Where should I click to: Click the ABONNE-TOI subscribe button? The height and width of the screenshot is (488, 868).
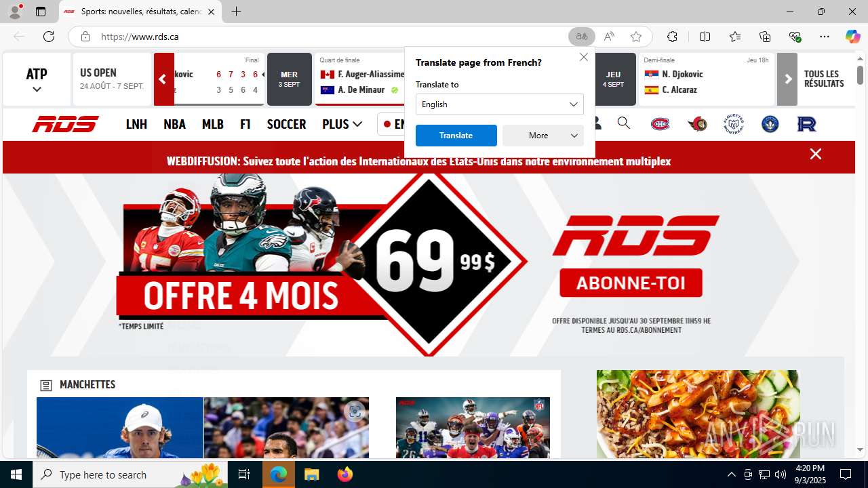click(x=631, y=283)
